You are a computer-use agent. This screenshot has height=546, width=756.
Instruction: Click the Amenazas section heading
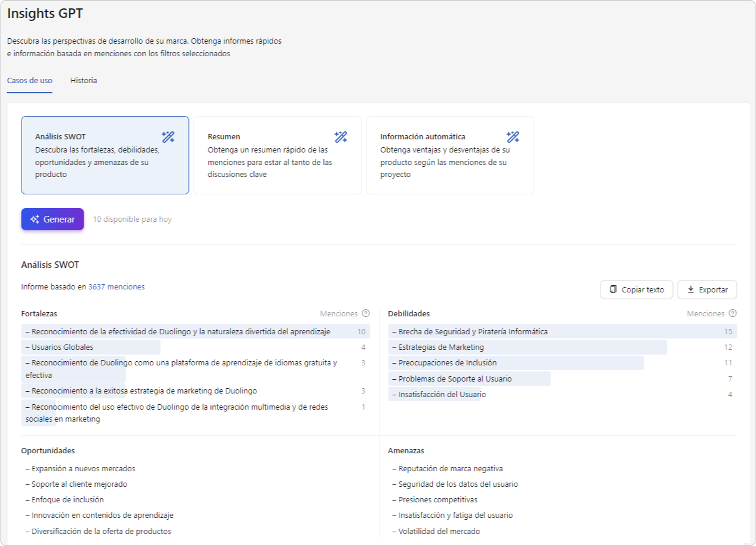tap(406, 451)
